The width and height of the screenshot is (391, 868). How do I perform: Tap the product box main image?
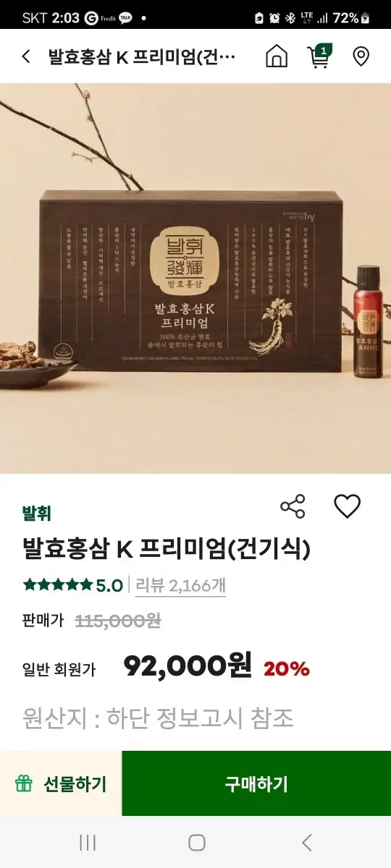point(195,278)
